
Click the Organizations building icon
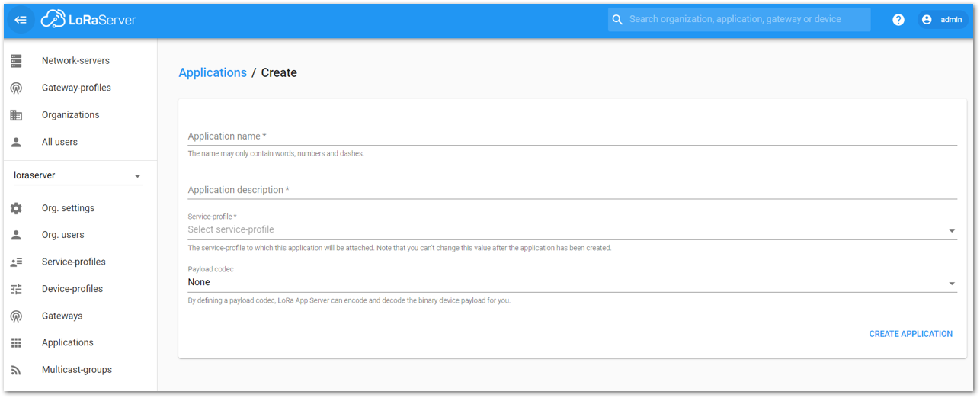coord(16,115)
